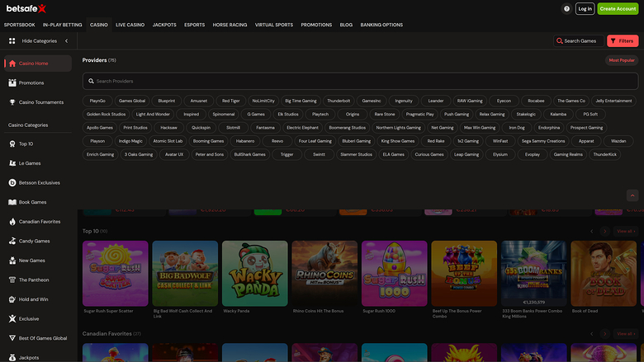Open the Book of Dead game thumbnail

coord(604,274)
